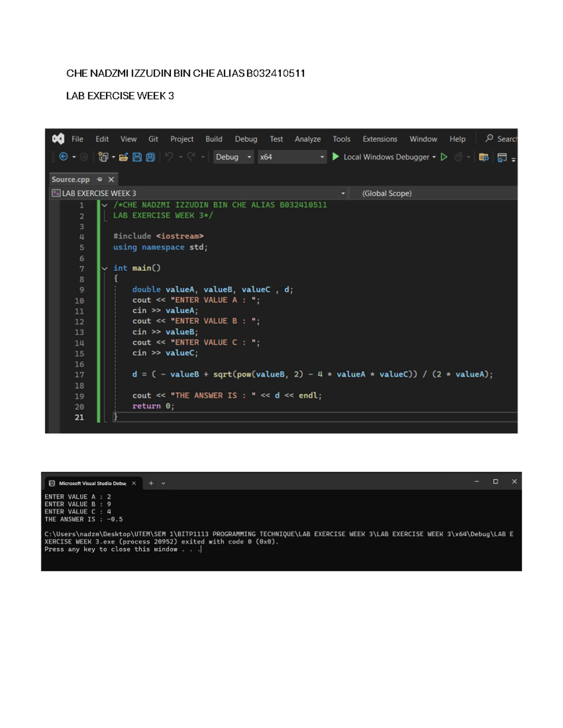Viewport: 563px width, 728px height.
Task: Collapse the code fold at int main()
Action: pos(104,268)
